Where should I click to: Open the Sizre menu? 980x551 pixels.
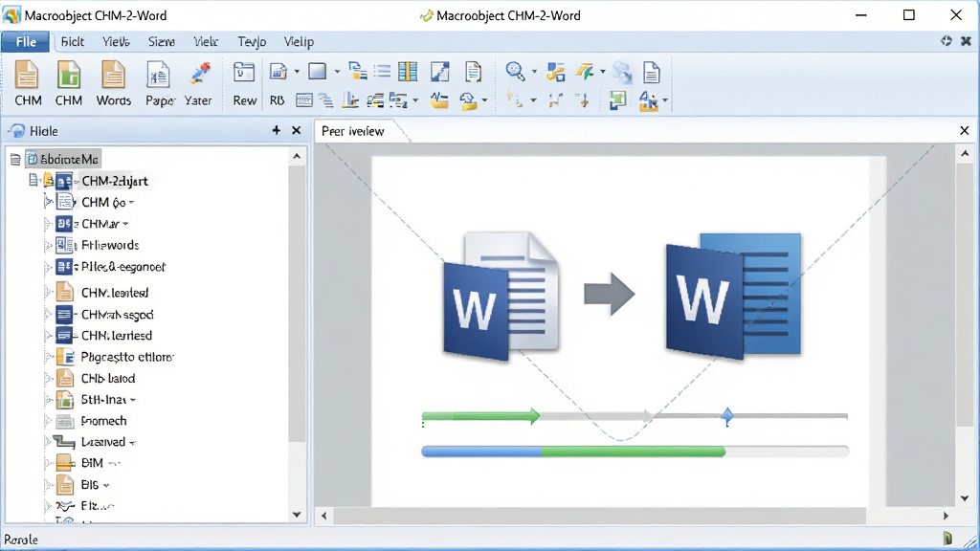(x=161, y=42)
